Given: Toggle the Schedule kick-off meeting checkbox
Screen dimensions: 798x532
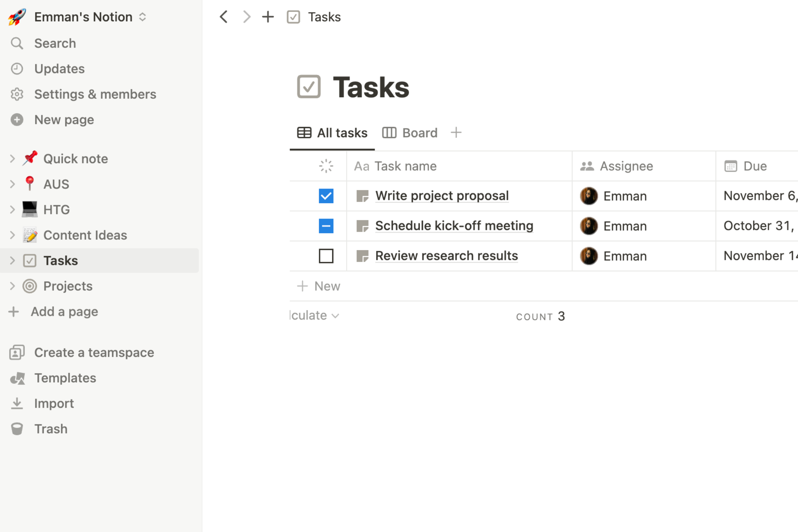Looking at the screenshot, I should pyautogui.click(x=326, y=226).
